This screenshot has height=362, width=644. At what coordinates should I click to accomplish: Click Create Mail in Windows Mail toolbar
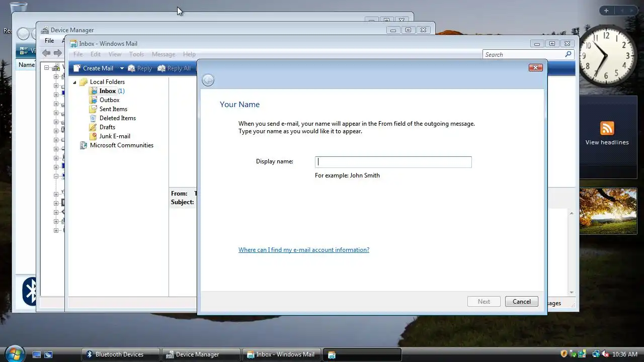click(94, 68)
